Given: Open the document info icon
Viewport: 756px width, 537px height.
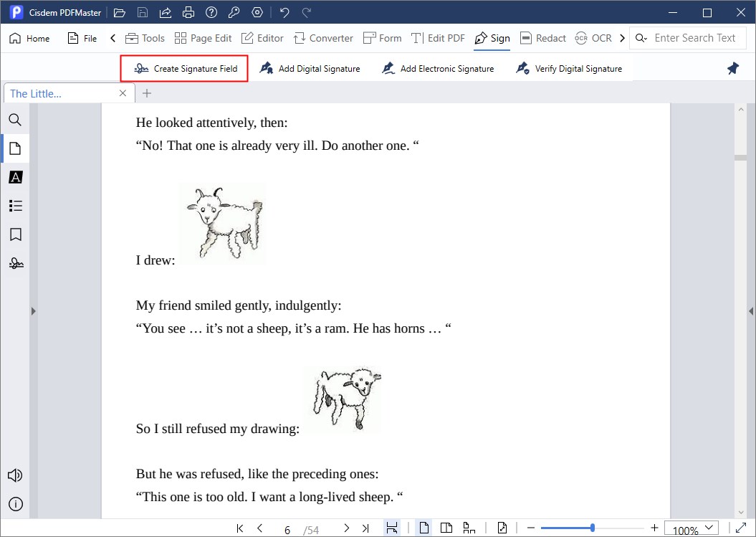Looking at the screenshot, I should pyautogui.click(x=16, y=504).
